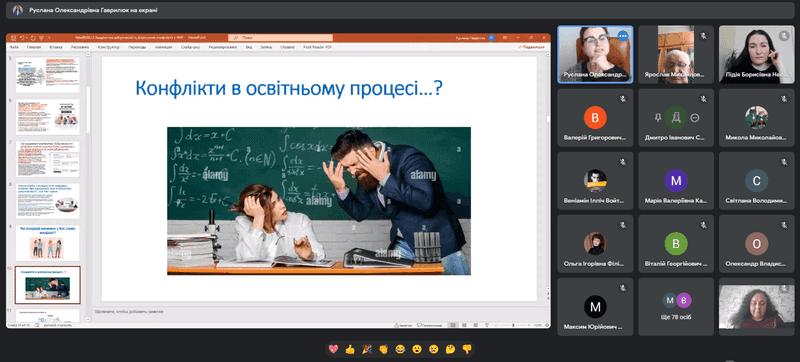Click the PowerPoint undo icon in title bar
This screenshot has height=362, width=800.
[x=22, y=38]
